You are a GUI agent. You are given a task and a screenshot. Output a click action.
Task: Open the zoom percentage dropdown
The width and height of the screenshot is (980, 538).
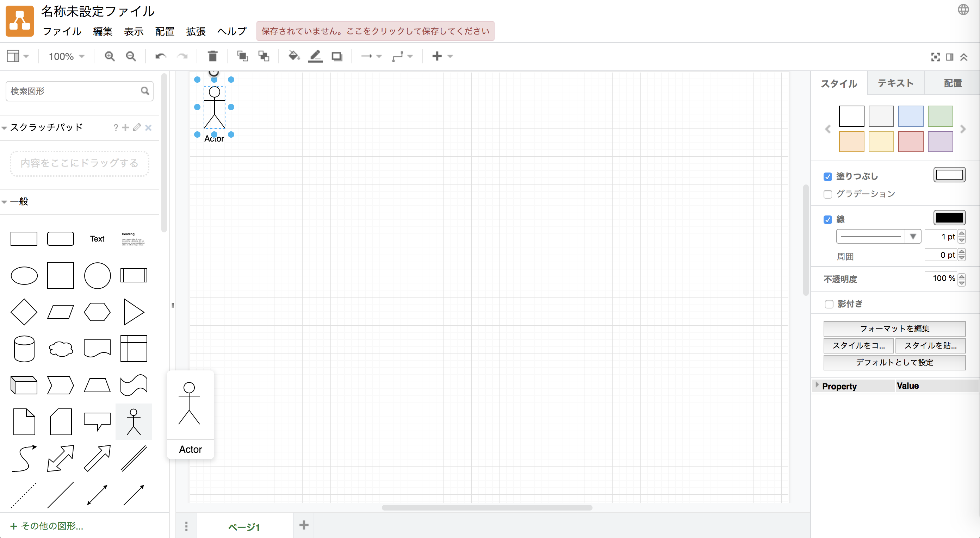[x=66, y=56]
